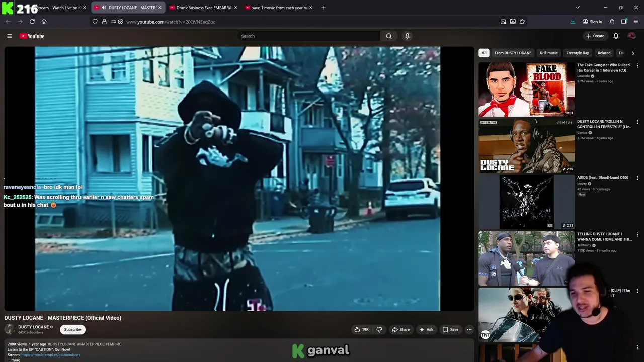Click the shield tracking protection icon
This screenshot has height=362, width=644.
95,22
